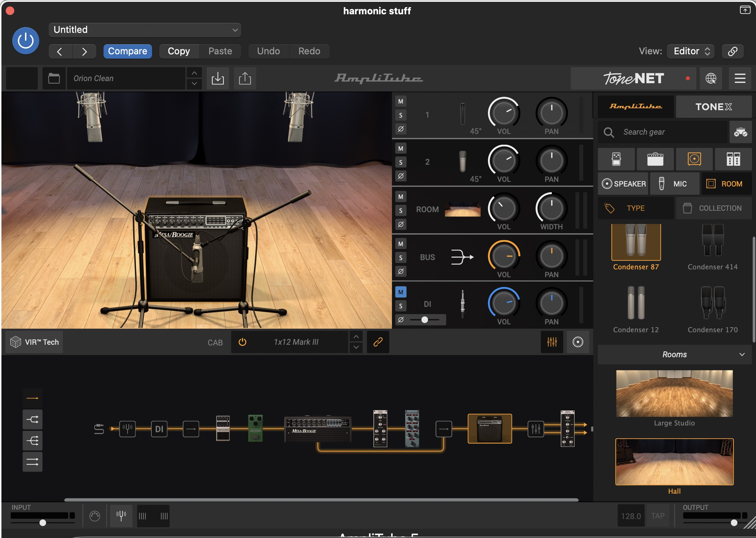Open the tuner in bottom bar
Viewport: 756px width, 538px height.
pyautogui.click(x=121, y=516)
